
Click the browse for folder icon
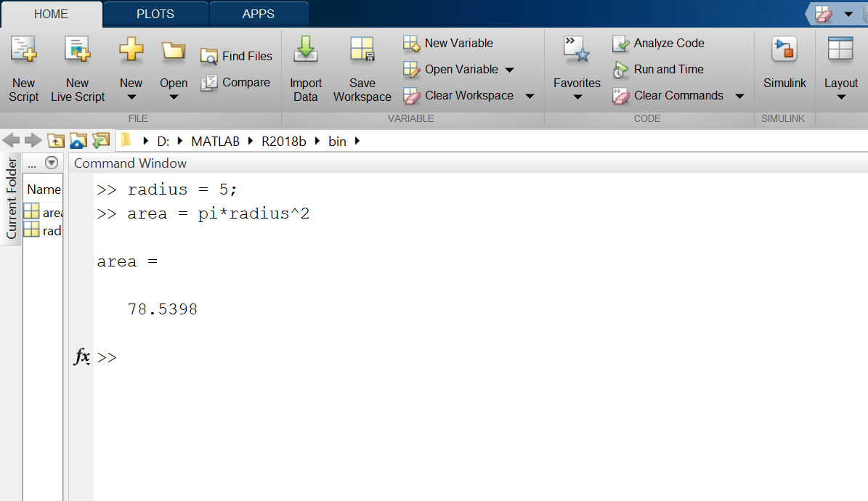76,141
